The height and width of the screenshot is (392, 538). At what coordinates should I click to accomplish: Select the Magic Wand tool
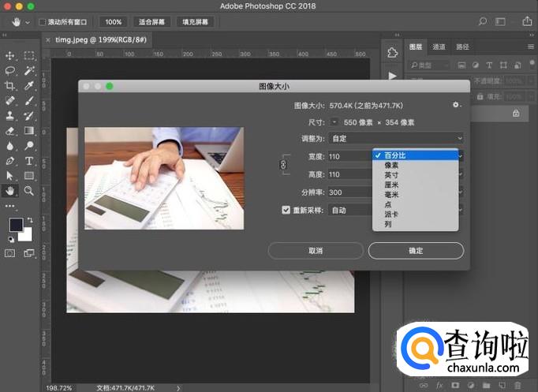pyautogui.click(x=29, y=71)
